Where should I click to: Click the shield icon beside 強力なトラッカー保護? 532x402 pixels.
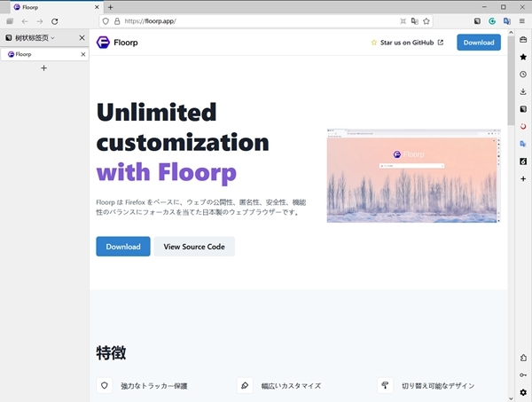(104, 385)
